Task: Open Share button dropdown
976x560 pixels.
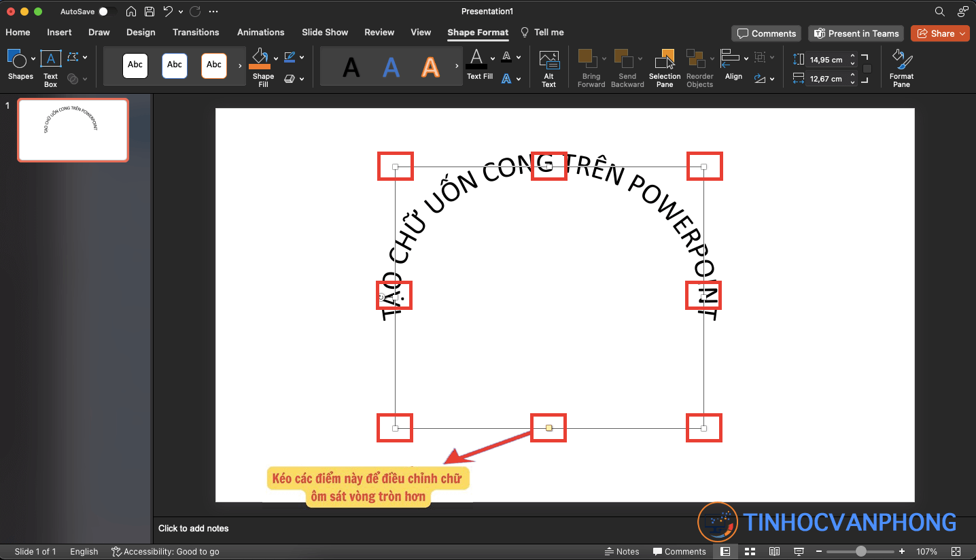Action: tap(962, 33)
